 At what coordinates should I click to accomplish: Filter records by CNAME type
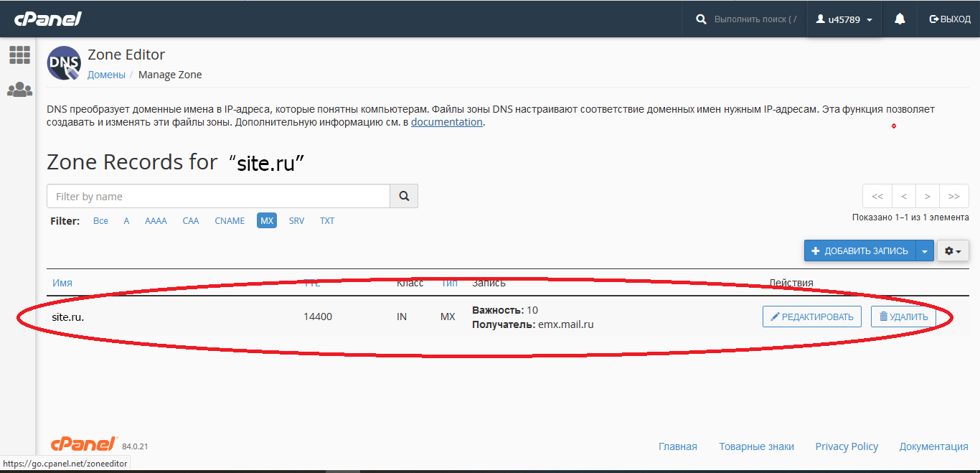pyautogui.click(x=230, y=221)
